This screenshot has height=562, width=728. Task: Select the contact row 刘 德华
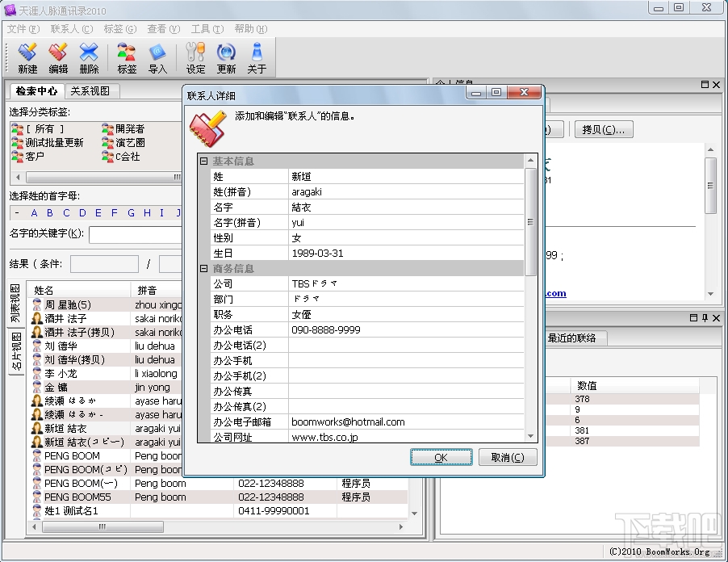(x=107, y=346)
